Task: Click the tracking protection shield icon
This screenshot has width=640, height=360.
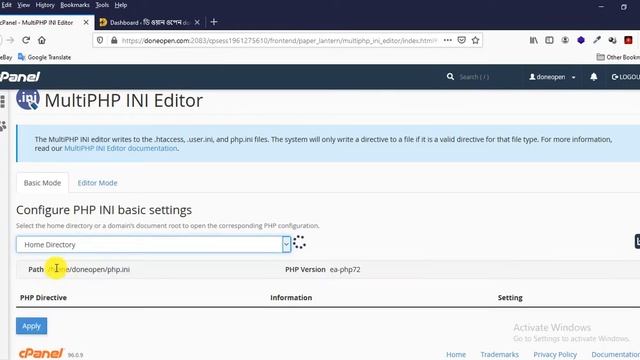Action: 100,40
